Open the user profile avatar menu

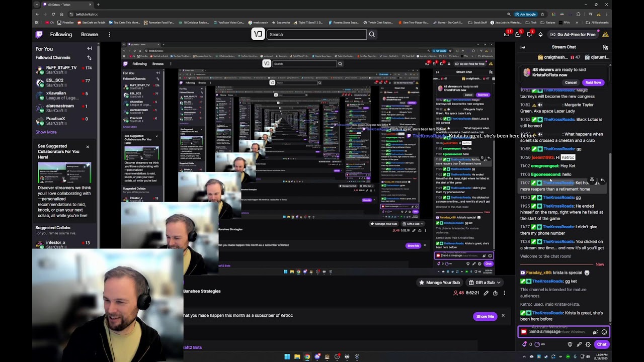click(605, 35)
